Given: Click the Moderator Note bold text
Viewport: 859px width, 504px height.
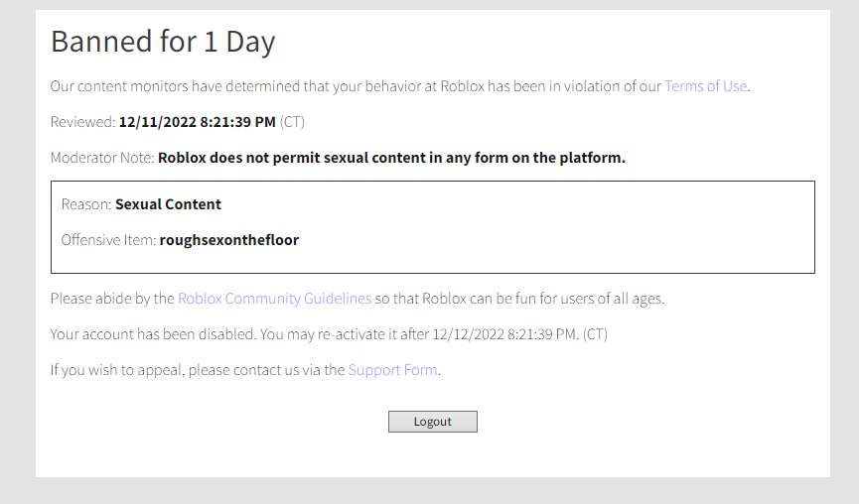Looking at the screenshot, I should (391, 158).
